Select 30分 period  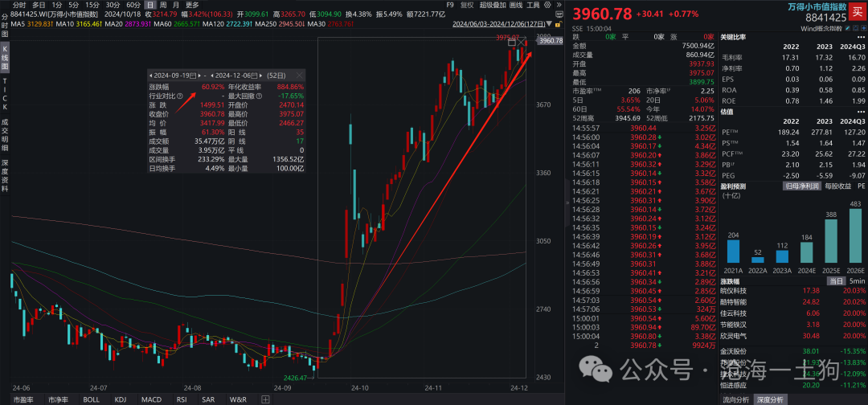pyautogui.click(x=113, y=5)
